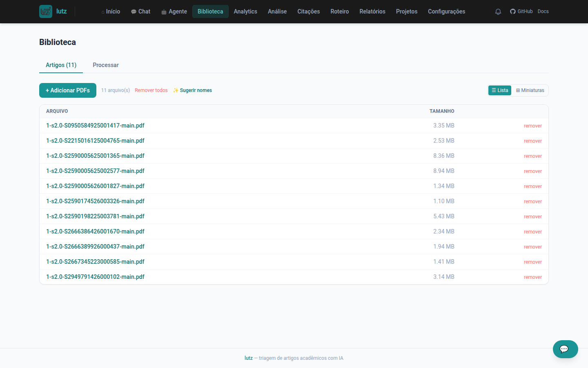588x368 pixels.
Task: Switch to Lista view
Action: tap(500, 90)
